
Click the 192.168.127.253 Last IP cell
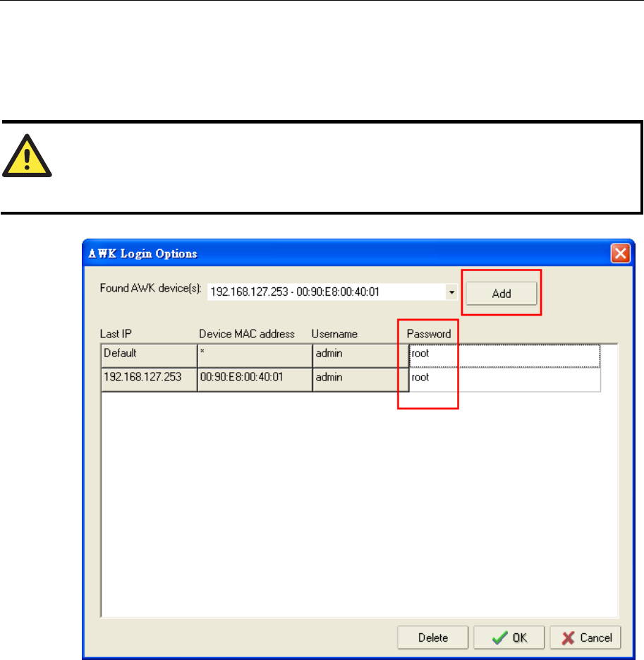[x=149, y=380]
